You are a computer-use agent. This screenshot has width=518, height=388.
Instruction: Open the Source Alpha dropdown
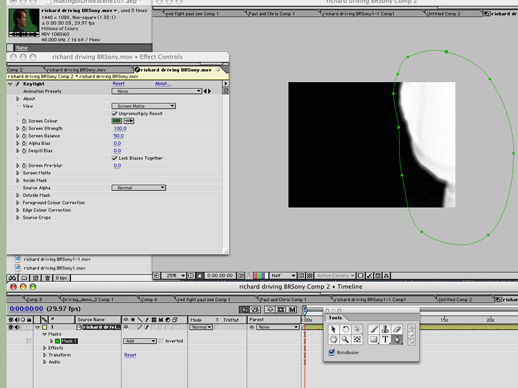(138, 188)
